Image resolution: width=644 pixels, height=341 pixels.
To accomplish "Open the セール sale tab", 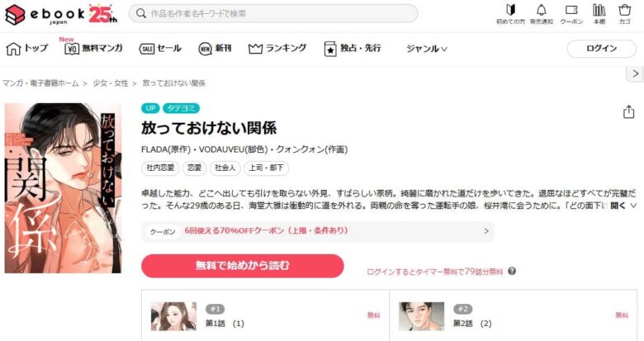I will point(160,49).
